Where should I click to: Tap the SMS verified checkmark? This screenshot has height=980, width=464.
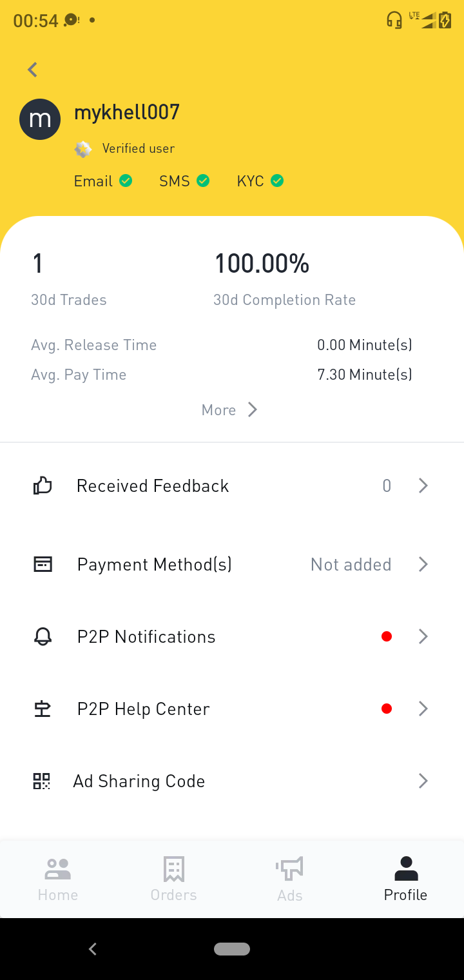[203, 181]
